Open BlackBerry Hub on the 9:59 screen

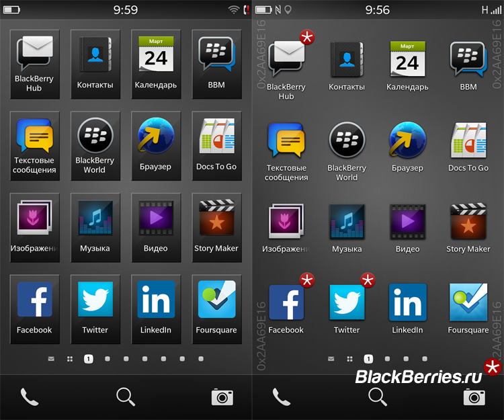click(35, 65)
